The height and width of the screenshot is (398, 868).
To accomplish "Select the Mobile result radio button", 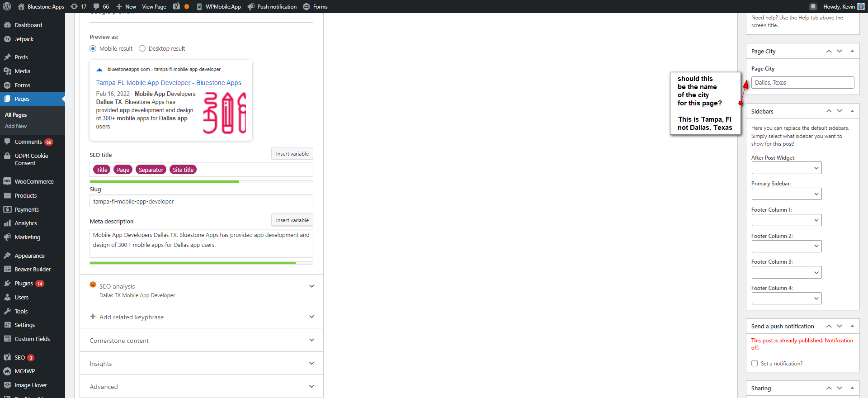I will pyautogui.click(x=93, y=48).
